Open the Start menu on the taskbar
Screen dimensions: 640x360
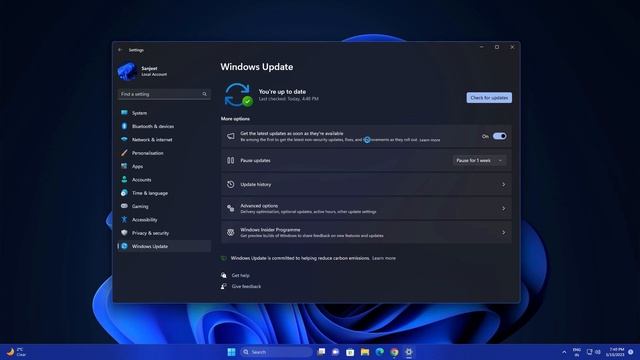tap(231, 352)
